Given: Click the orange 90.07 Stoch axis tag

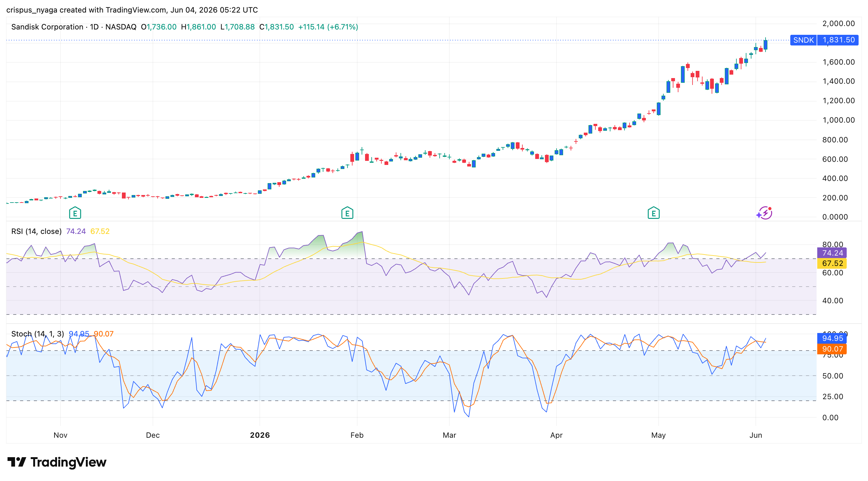Looking at the screenshot, I should pos(832,349).
